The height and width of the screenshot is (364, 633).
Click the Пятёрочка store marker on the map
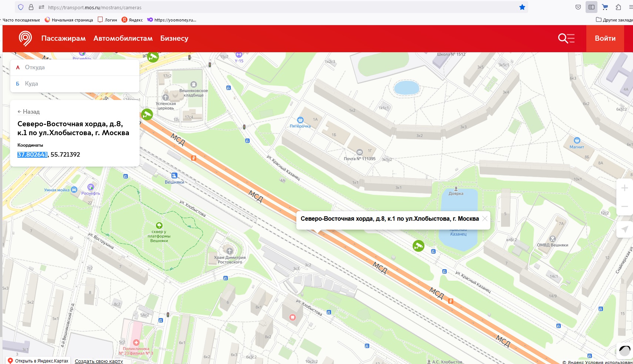(300, 120)
